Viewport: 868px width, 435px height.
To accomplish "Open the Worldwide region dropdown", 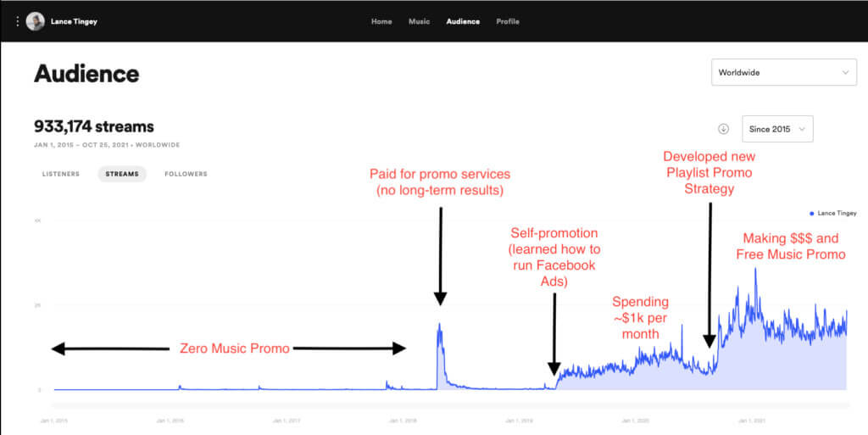I will tap(784, 73).
